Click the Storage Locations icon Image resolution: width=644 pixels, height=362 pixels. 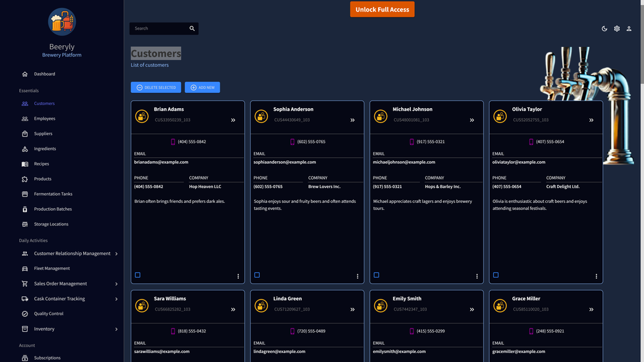tap(24, 224)
